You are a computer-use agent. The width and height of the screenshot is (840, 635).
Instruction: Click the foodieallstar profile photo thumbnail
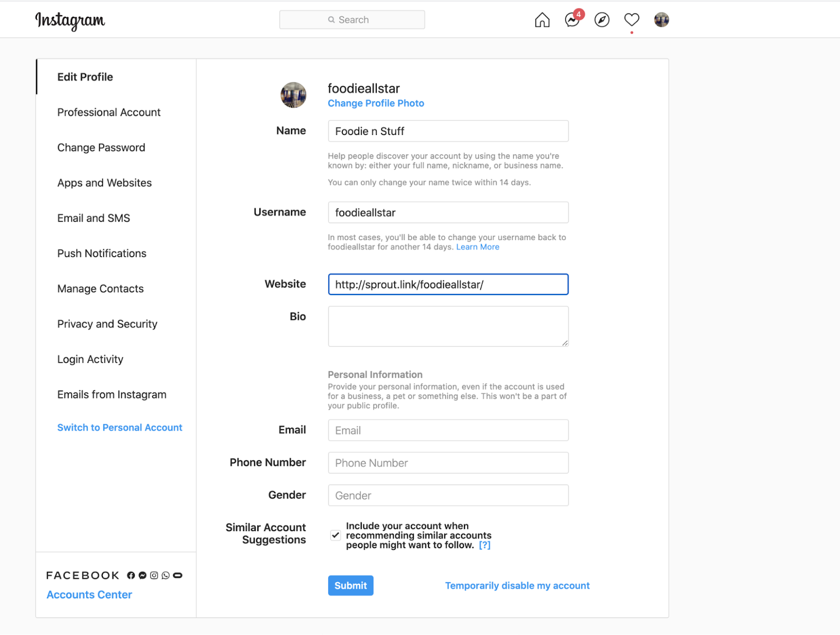click(293, 95)
